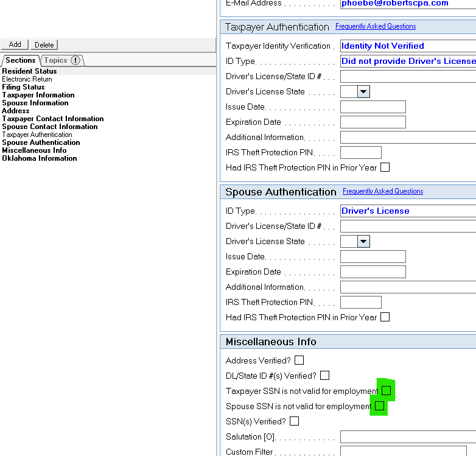Click the Salutation [O] field
The width and height of the screenshot is (476, 456).
408,437
